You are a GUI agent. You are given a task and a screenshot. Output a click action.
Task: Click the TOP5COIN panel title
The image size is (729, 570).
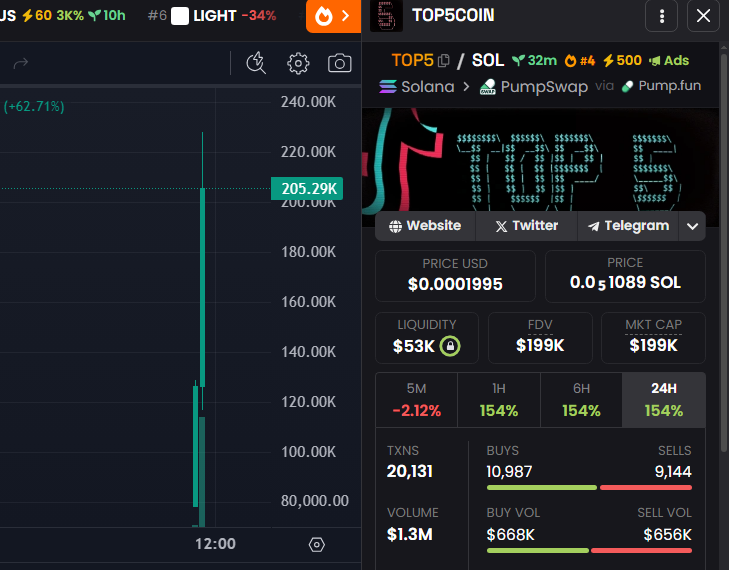point(453,15)
